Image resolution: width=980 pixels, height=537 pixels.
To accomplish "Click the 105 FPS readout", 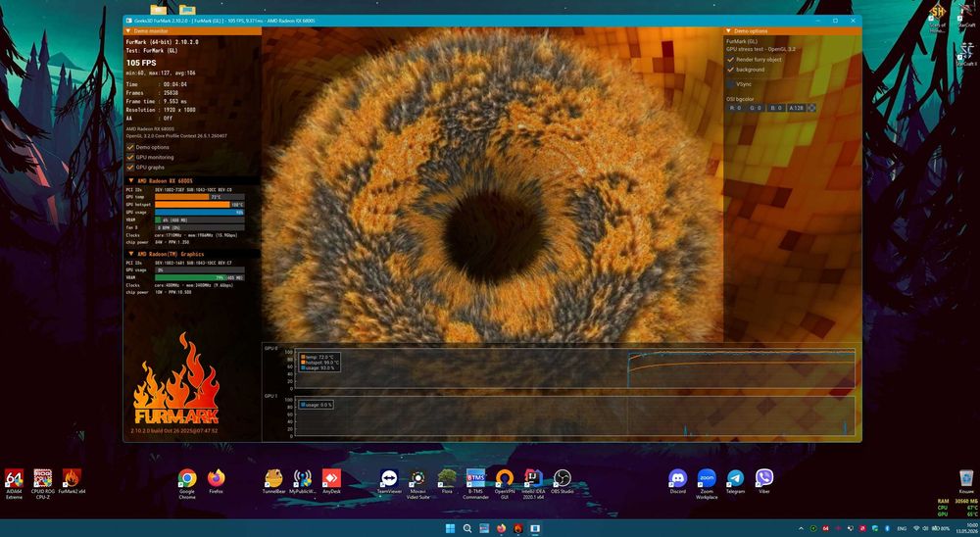I will tap(141, 63).
